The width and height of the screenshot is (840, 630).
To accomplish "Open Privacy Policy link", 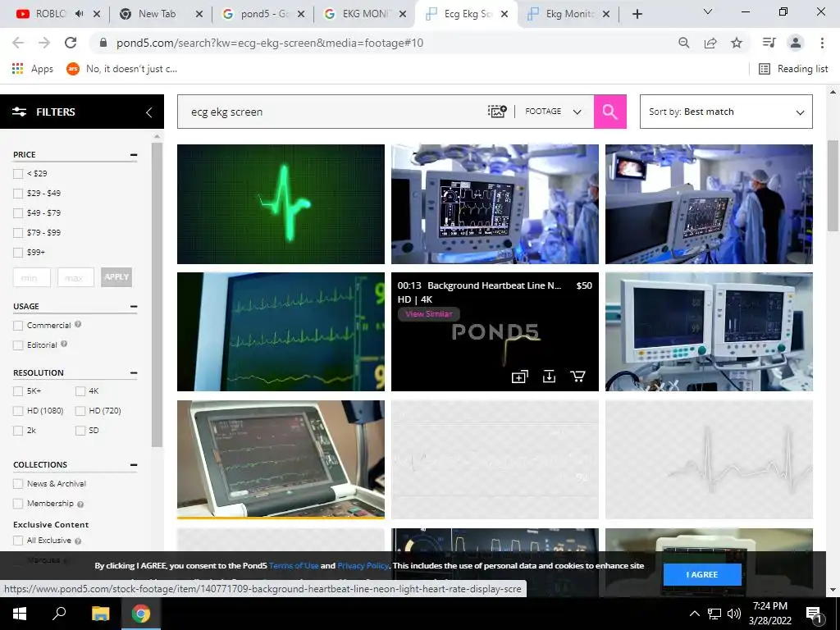I will click(x=363, y=566).
